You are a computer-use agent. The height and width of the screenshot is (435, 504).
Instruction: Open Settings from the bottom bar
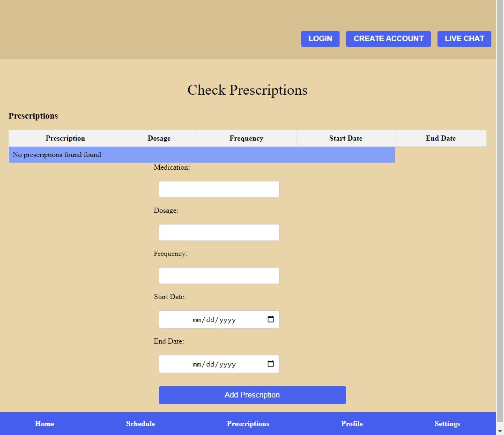pos(447,424)
